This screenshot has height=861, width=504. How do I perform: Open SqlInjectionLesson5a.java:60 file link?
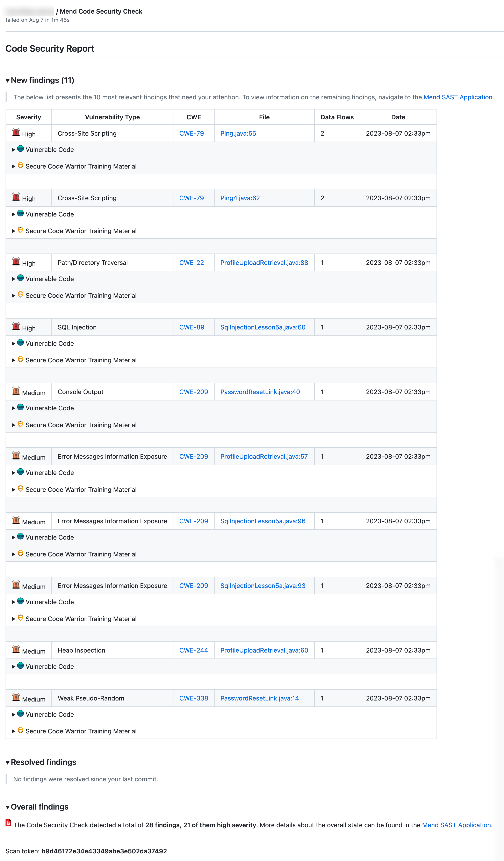coord(263,327)
